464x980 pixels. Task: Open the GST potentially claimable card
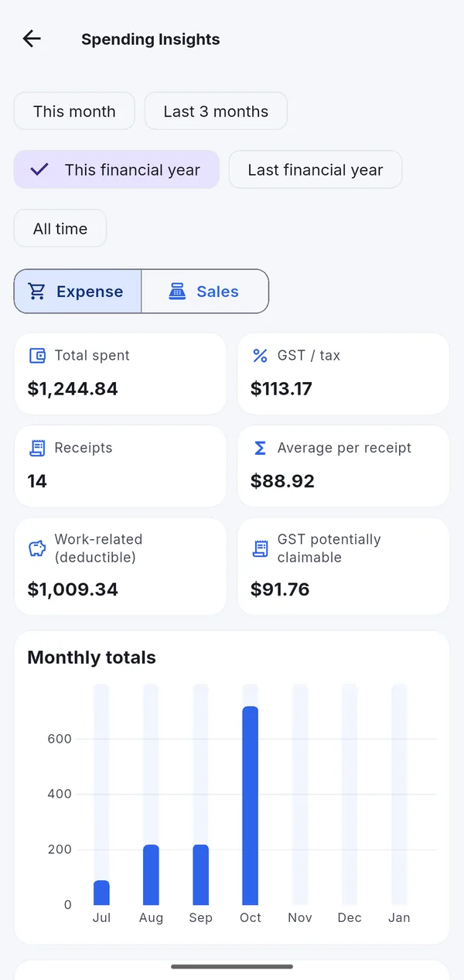pos(343,567)
